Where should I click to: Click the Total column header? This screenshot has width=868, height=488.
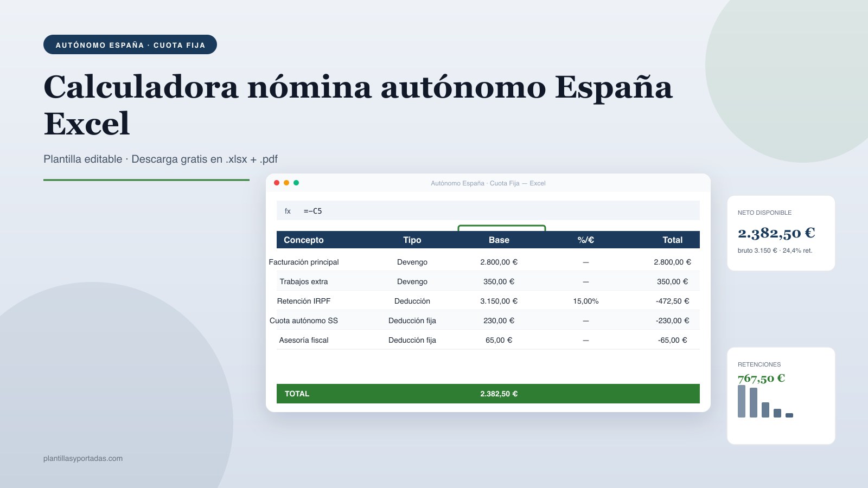tap(673, 240)
